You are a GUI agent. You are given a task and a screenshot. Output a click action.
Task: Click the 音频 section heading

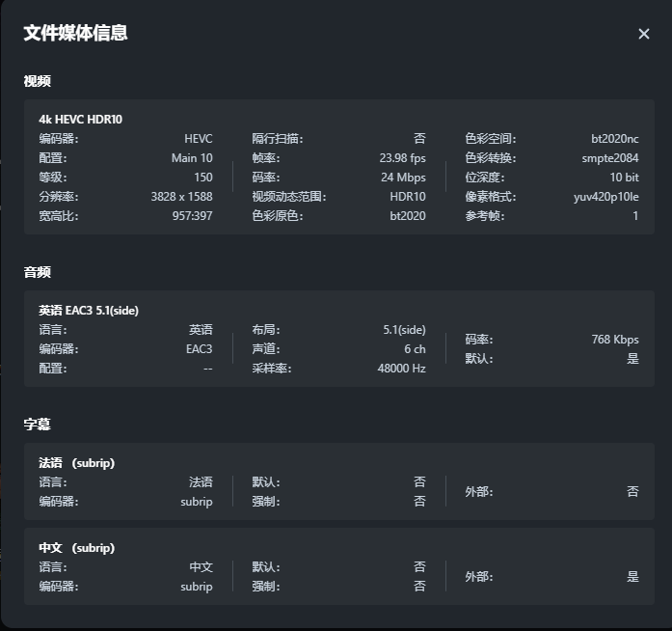[37, 272]
